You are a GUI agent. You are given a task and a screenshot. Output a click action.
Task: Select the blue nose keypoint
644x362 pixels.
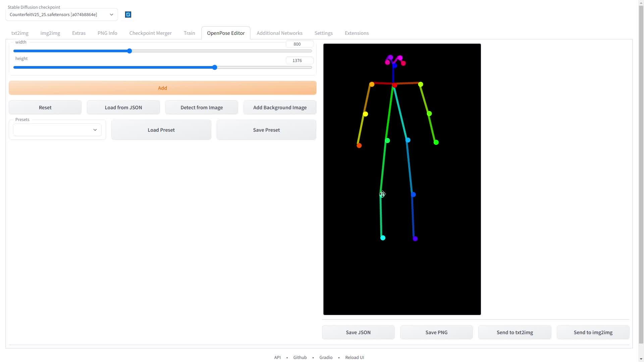pos(394,66)
